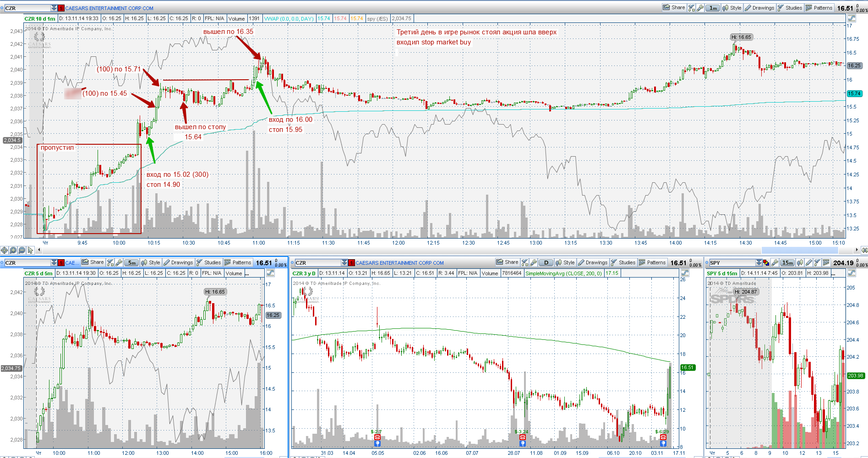Image resolution: width=868 pixels, height=458 pixels.
Task: Open Drawings menu in the 5m chart
Action: pos(179,262)
